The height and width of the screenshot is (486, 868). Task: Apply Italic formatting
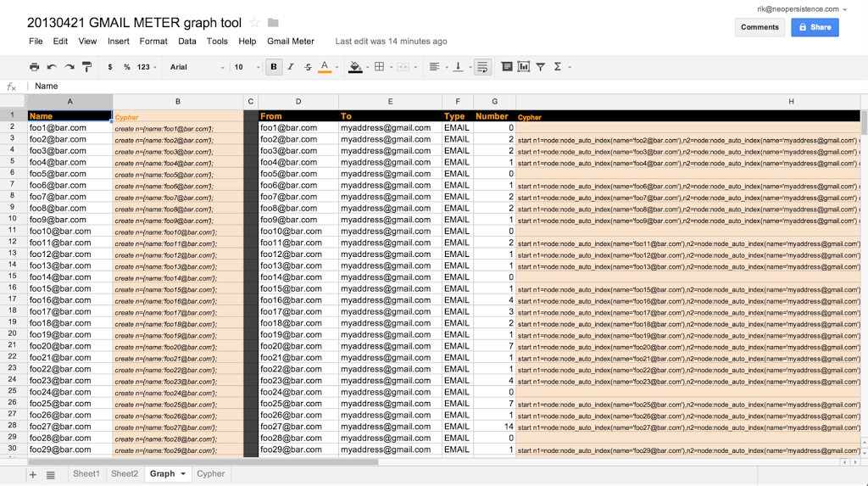point(290,67)
